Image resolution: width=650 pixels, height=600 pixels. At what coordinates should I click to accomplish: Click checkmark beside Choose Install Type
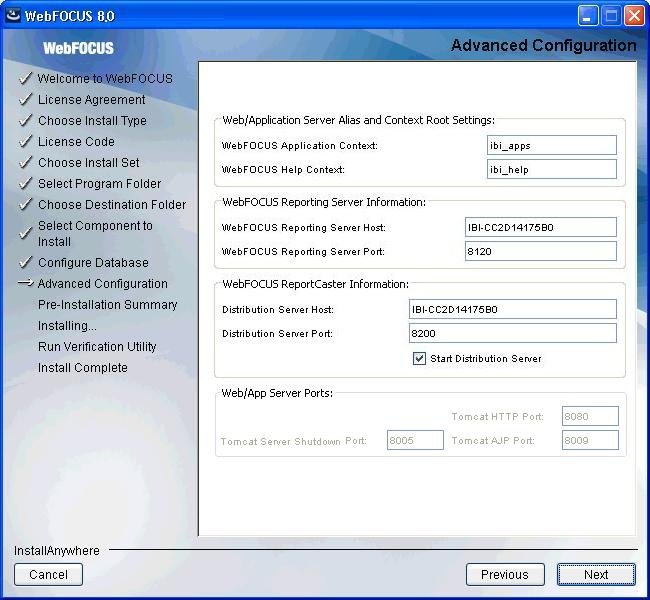[x=26, y=120]
